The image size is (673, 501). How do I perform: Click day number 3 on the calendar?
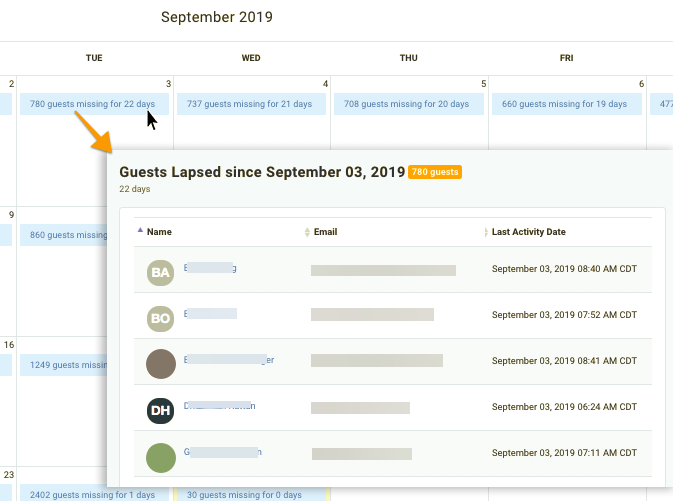click(x=168, y=84)
